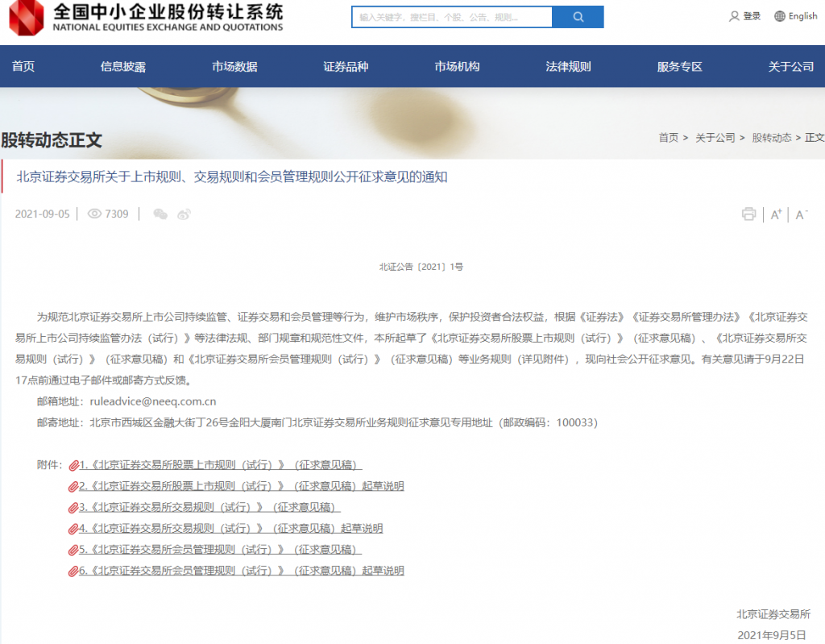The width and height of the screenshot is (825, 644).
Task: Open the 首页 navigation menu
Action: pos(23,66)
